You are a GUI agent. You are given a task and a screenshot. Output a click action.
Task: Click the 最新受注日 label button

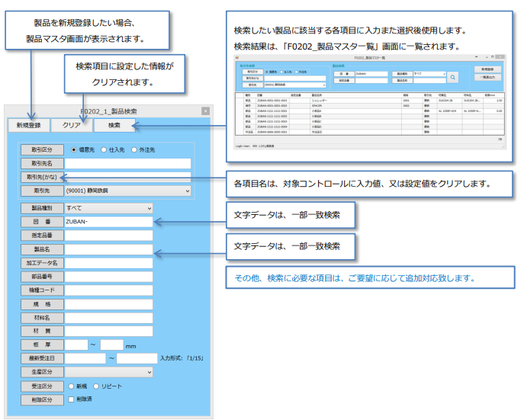pyautogui.click(x=42, y=358)
